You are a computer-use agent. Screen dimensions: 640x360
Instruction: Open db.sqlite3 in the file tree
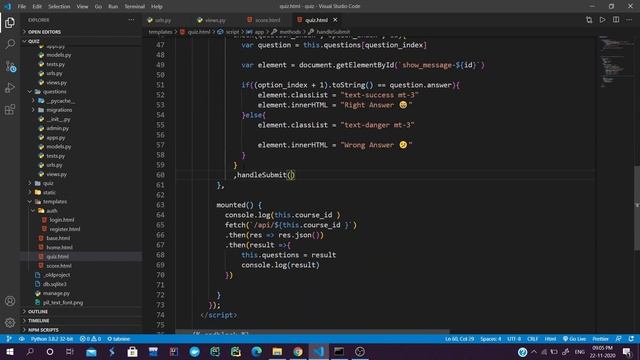(55, 284)
